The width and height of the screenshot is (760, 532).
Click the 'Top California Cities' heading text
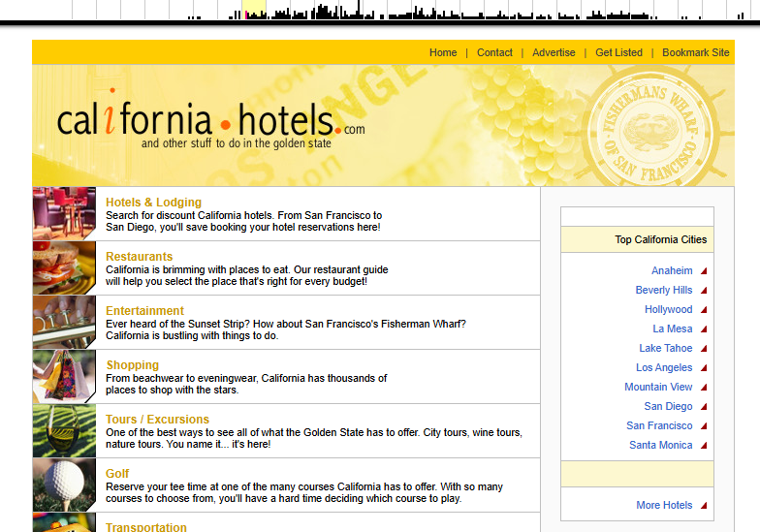click(x=661, y=239)
